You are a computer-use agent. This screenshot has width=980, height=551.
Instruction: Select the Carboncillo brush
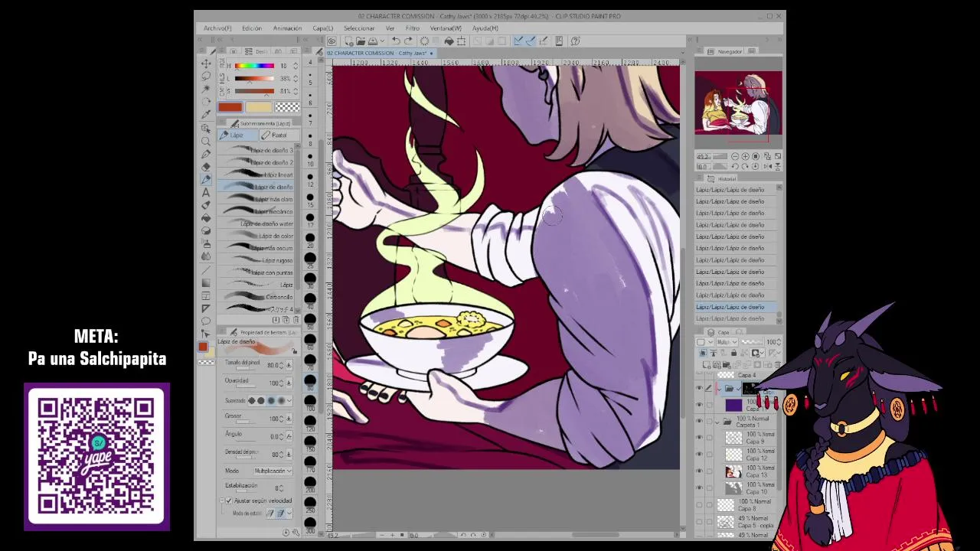[257, 297]
